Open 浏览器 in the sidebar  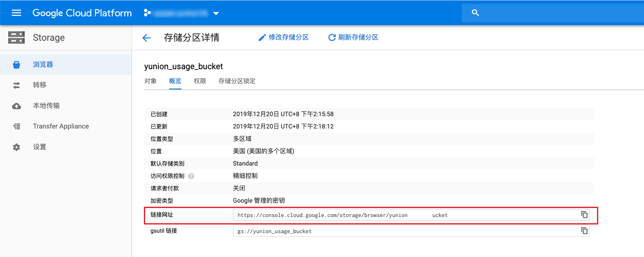[x=43, y=65]
